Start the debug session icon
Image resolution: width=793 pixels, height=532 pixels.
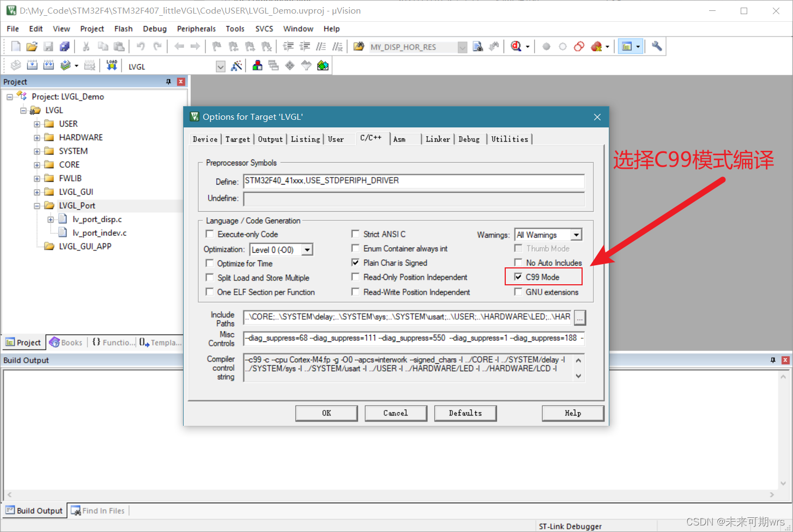point(516,47)
